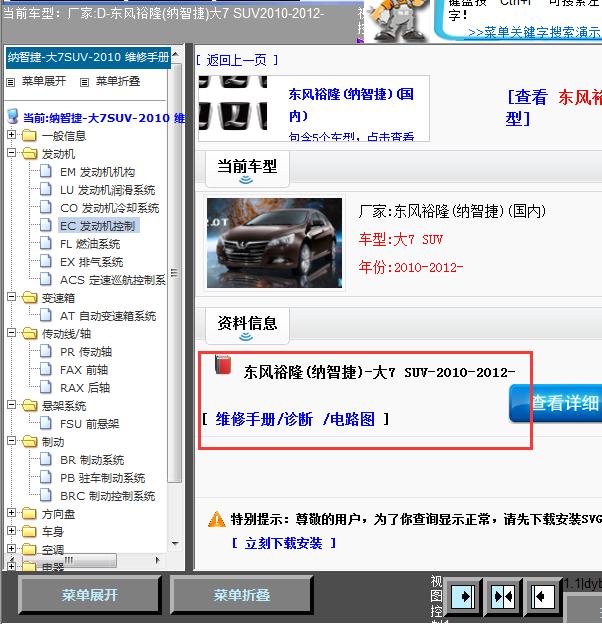Select EC 发动机控制 in the tree
The height and width of the screenshot is (624, 602).
(x=97, y=226)
